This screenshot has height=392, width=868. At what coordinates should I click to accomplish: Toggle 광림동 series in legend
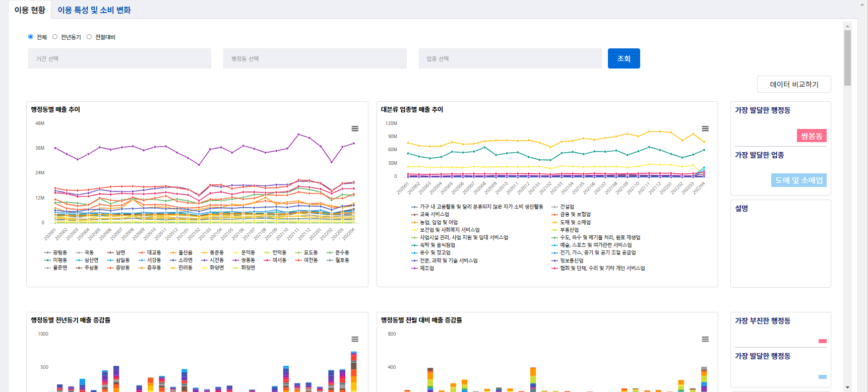(x=55, y=252)
